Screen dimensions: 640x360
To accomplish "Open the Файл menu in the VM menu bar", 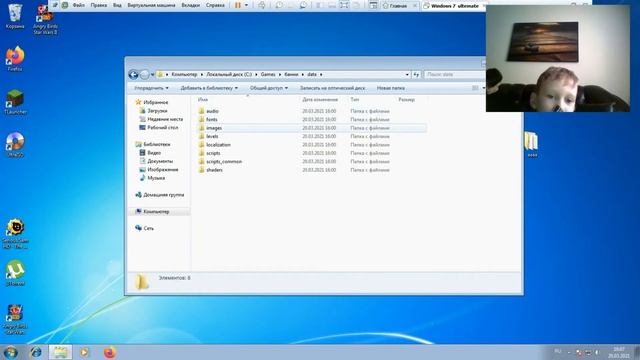I will pos(79,5).
